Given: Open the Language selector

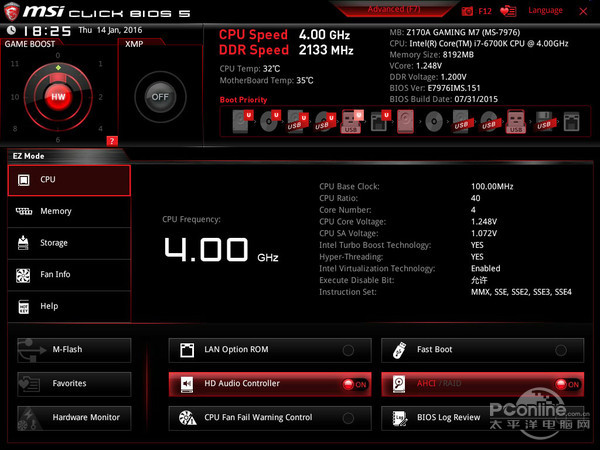Looking at the screenshot, I should 545,10.
